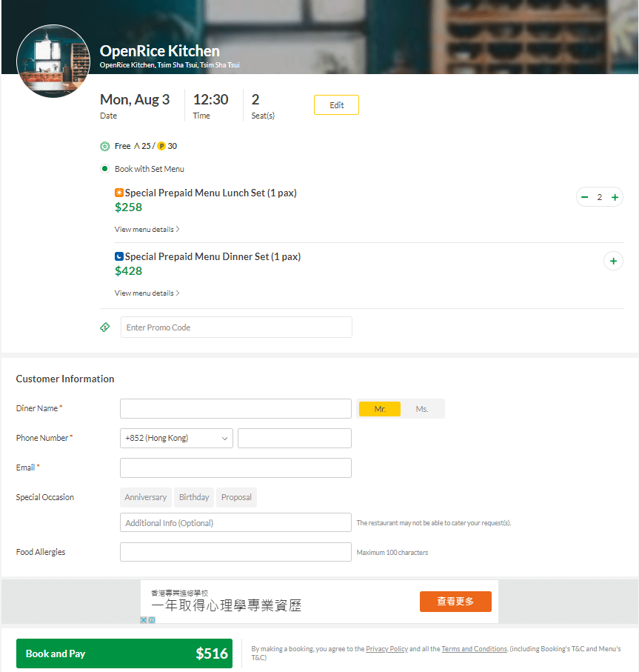Screen dimensions: 639x672
Task: Click the orange 查看更多 ad button
Action: coord(455,602)
